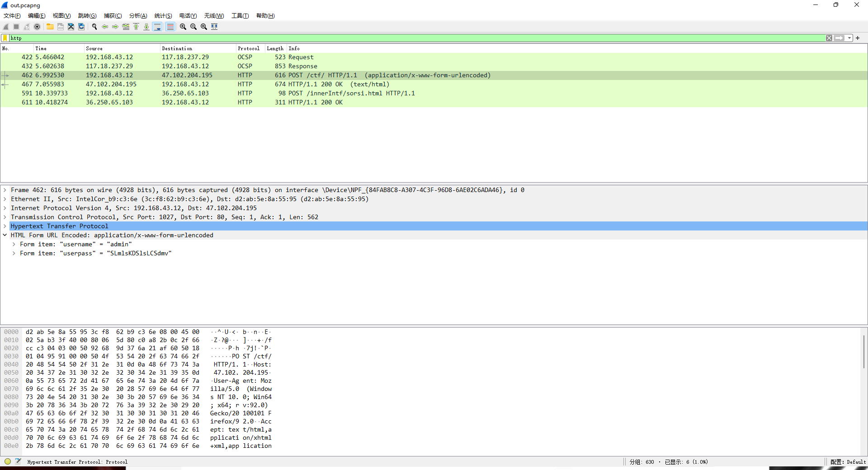Zoom out on packet text
868x470 pixels.
coord(193,27)
